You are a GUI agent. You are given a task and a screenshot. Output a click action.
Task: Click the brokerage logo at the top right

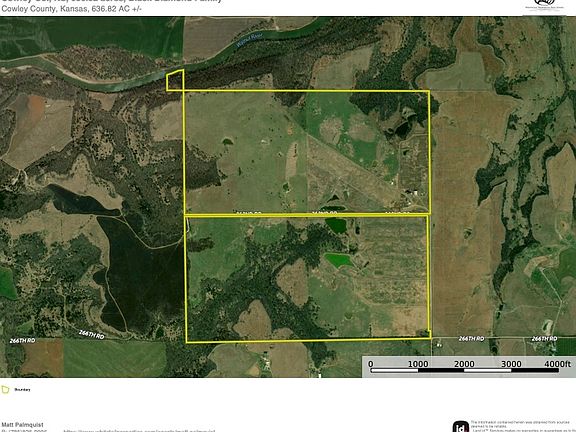[544, 5]
